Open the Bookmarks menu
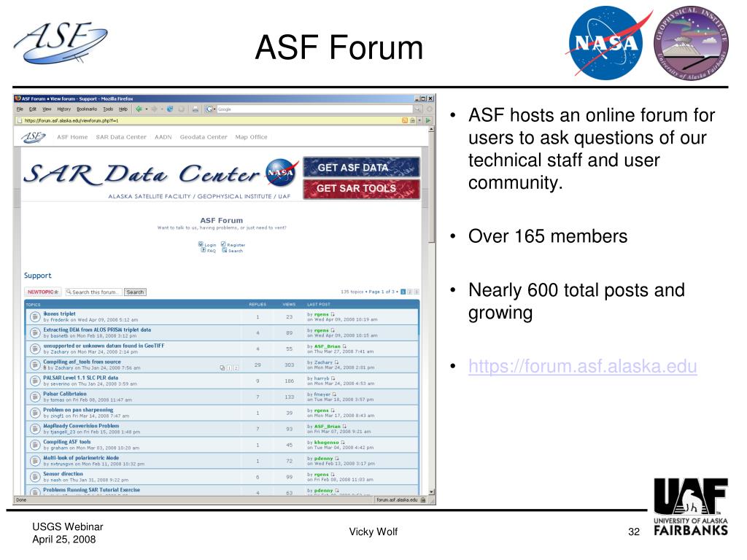Image resolution: width=747 pixels, height=560 pixels. [x=87, y=109]
